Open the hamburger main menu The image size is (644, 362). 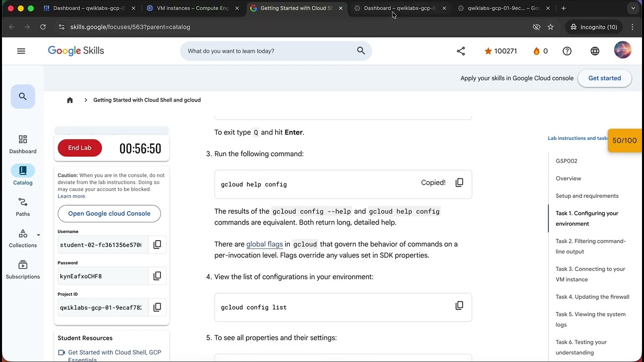(21, 51)
